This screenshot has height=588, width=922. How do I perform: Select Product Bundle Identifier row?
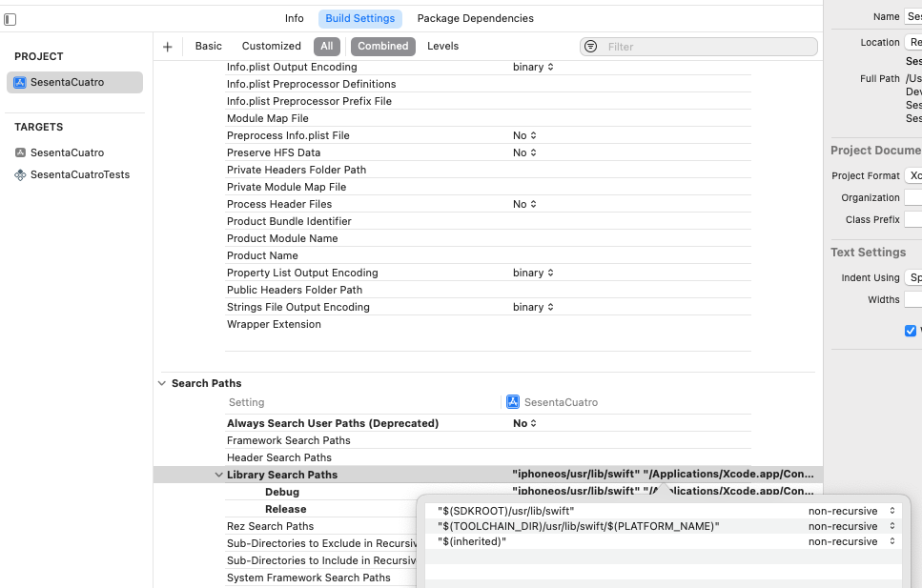(x=487, y=221)
